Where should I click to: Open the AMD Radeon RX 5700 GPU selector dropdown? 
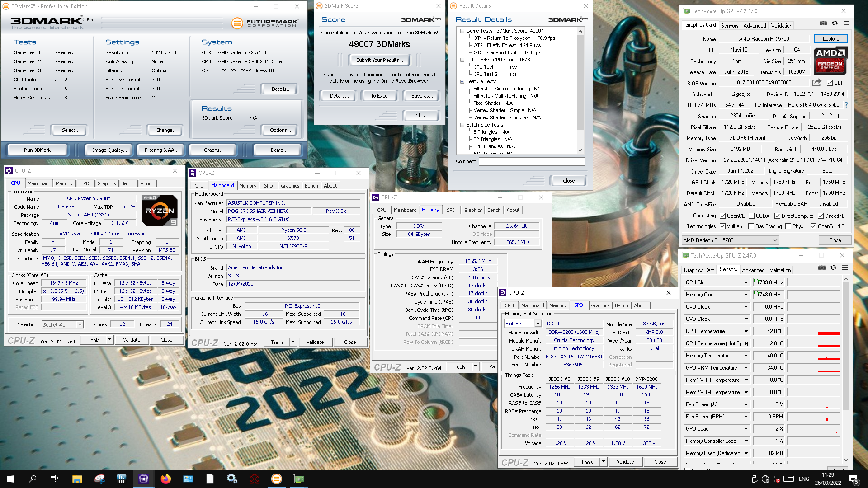click(731, 240)
